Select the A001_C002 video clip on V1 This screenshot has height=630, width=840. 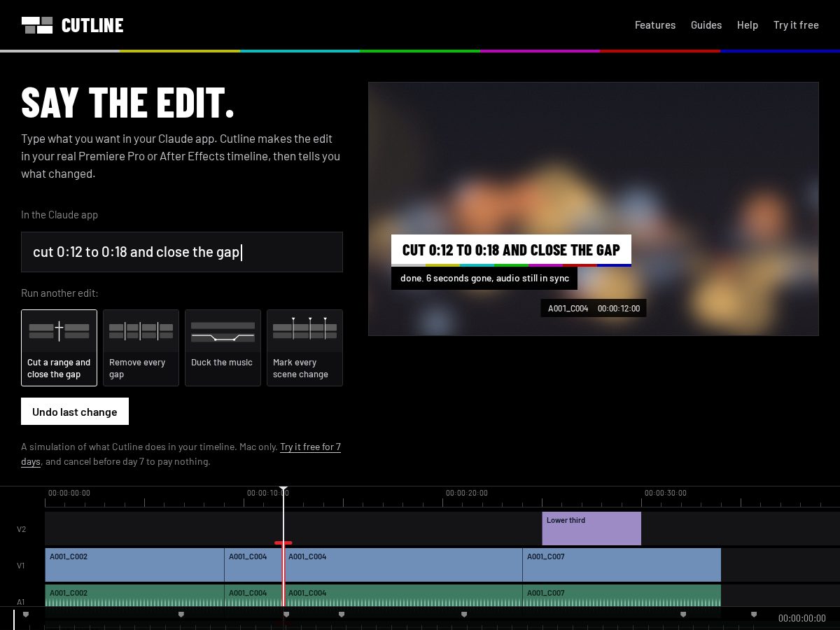[134, 565]
